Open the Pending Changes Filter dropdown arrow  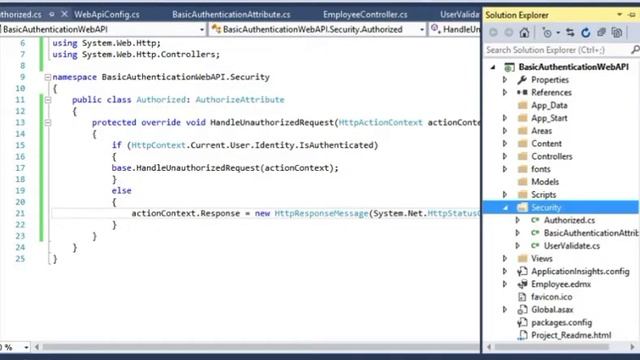coord(558,33)
